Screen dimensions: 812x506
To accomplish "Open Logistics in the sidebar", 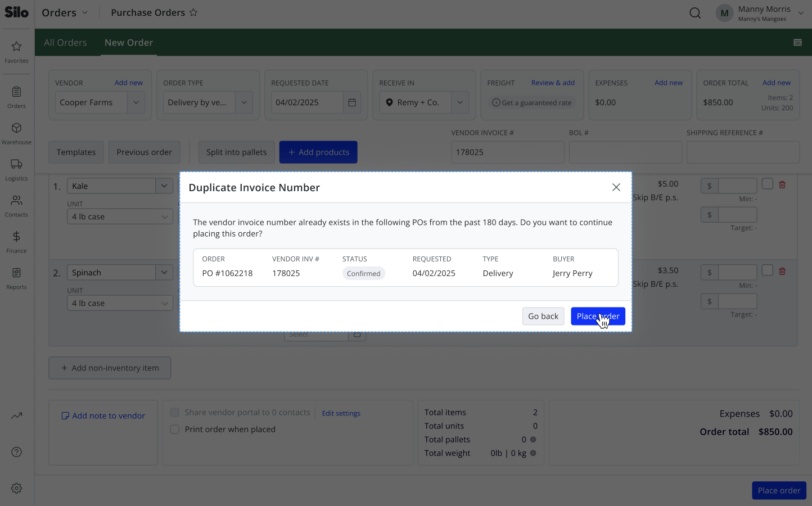I will tap(16, 170).
